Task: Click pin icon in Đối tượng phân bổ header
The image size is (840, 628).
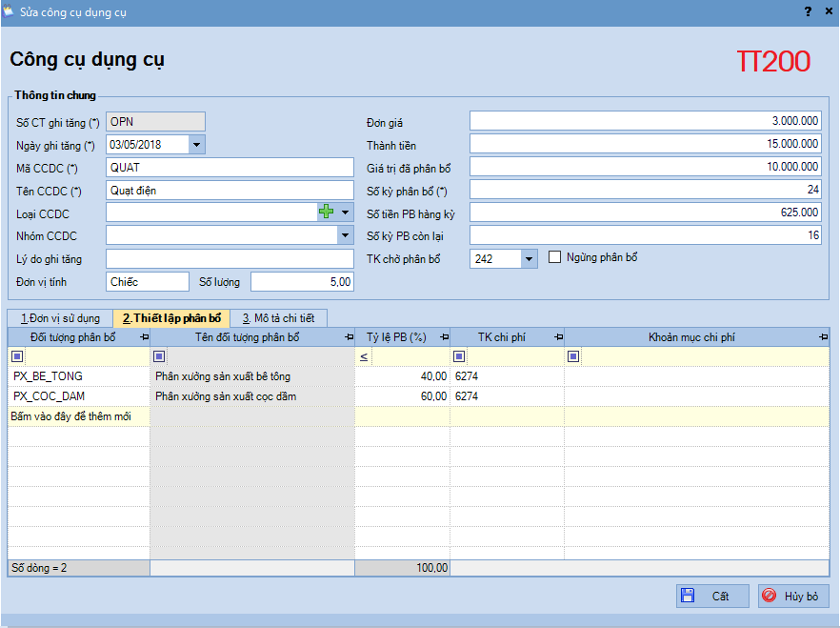Action: tap(144, 337)
